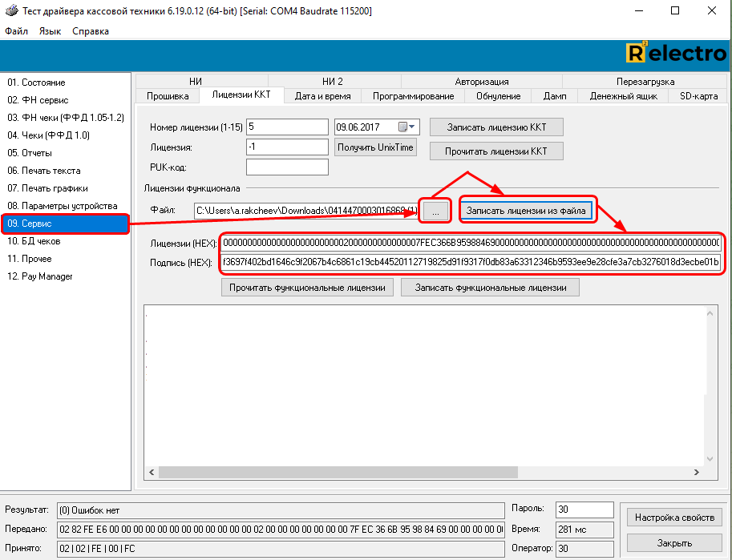The height and width of the screenshot is (560, 732).
Task: Click the log output vertical scrollbar
Action: click(707, 385)
